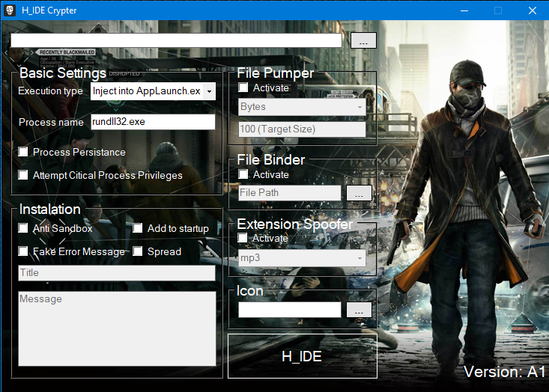The width and height of the screenshot is (549, 392).
Task: Click the large H_IDE build button
Action: 303,356
